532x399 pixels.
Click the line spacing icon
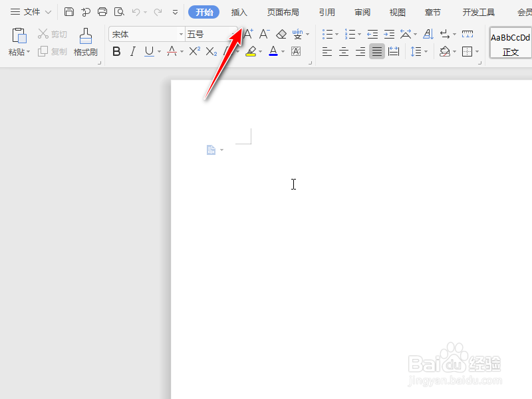coord(416,52)
